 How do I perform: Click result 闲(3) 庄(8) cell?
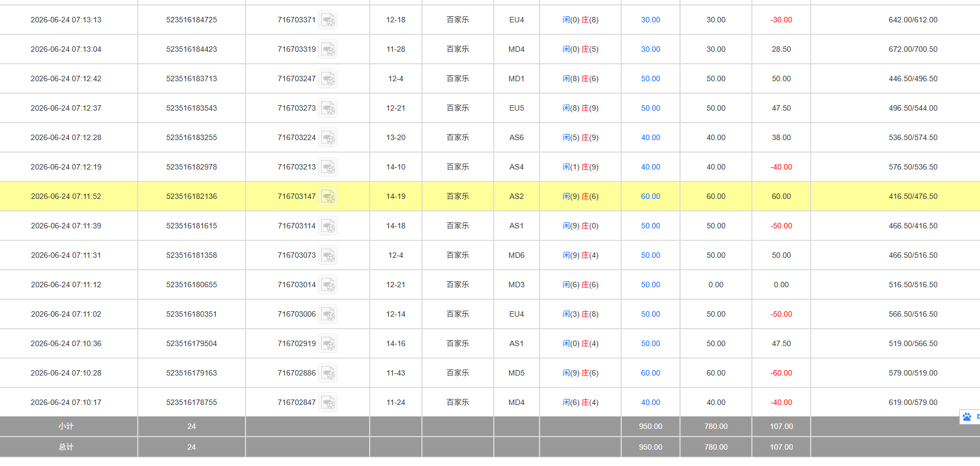580,314
